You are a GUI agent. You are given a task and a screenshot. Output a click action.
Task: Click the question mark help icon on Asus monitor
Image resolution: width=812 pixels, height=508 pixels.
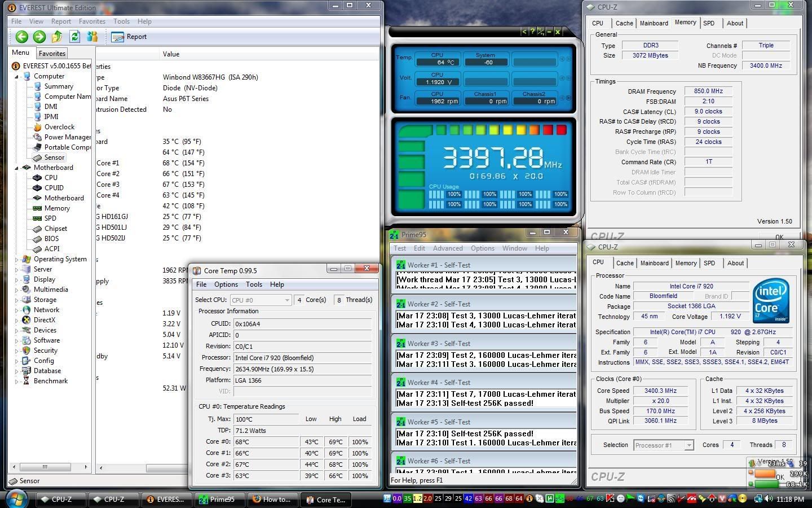[532, 32]
